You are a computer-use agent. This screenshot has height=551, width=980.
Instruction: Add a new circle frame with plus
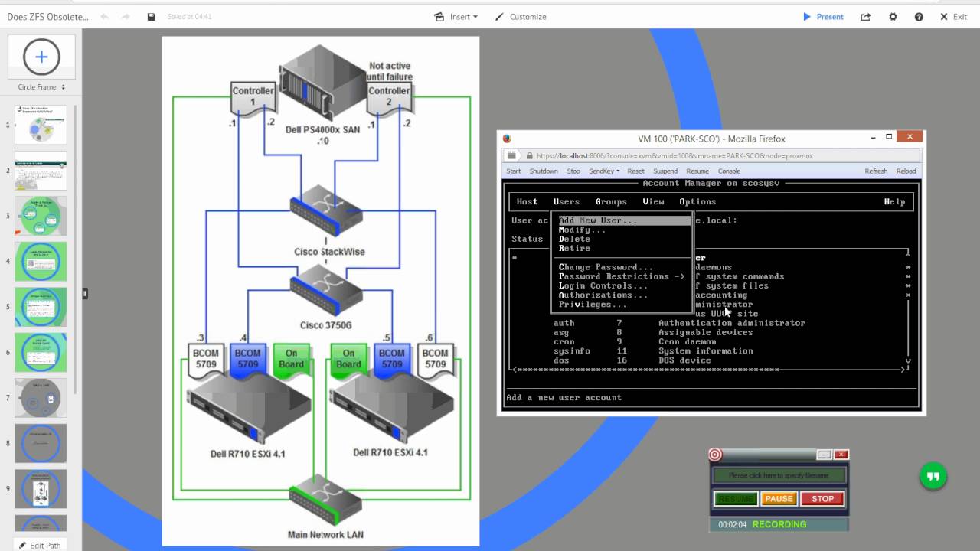[x=41, y=57]
